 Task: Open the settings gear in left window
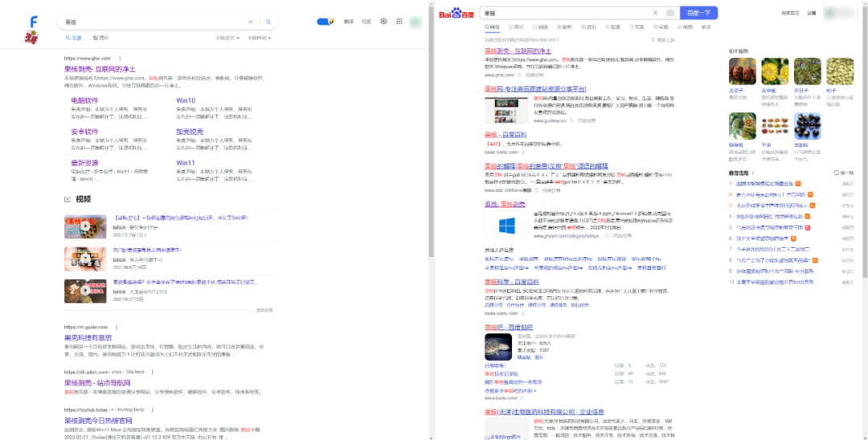[383, 22]
